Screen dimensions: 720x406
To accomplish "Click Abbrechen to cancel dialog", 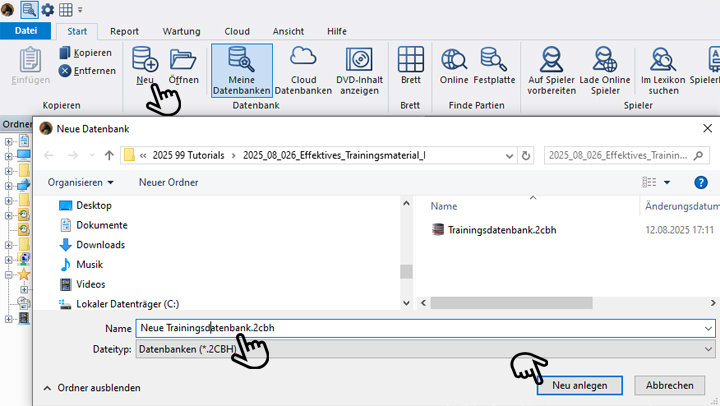I will pos(669,385).
